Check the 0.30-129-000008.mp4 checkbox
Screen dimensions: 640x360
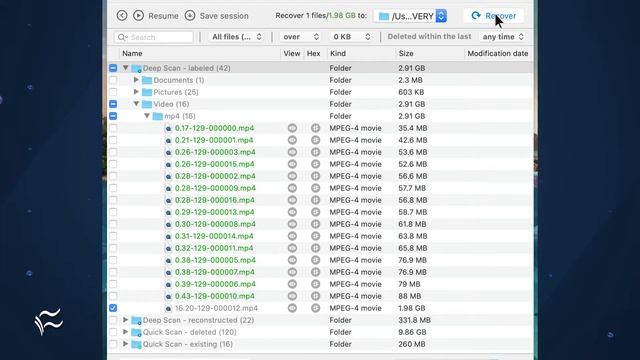[113, 224]
